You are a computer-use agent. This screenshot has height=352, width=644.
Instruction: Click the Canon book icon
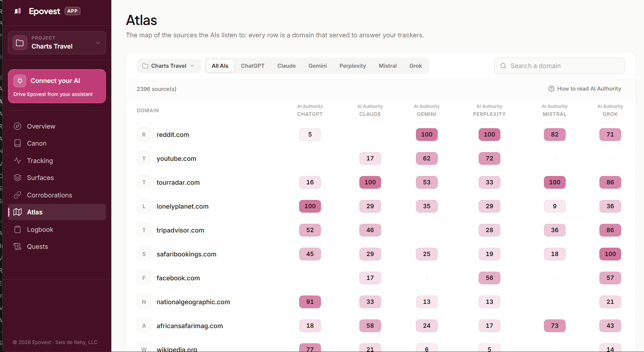[x=17, y=143]
